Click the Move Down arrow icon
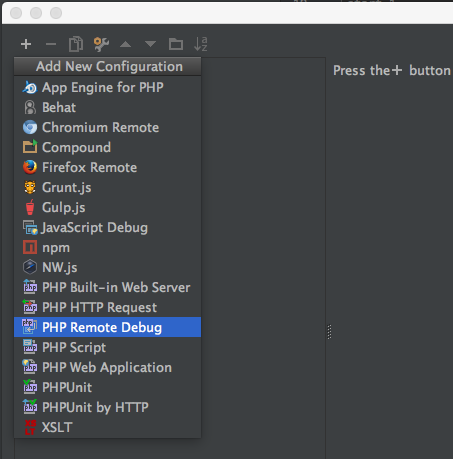 click(x=150, y=44)
